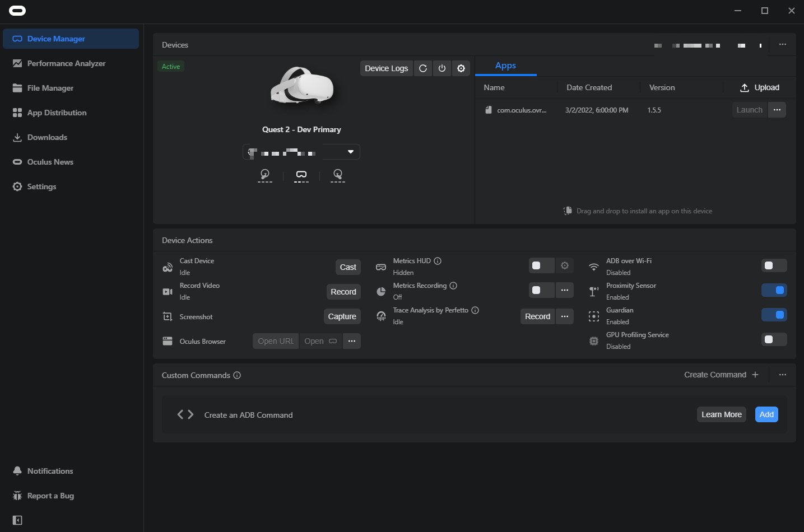This screenshot has width=804, height=532.
Task: Open Device Logs
Action: click(387, 68)
